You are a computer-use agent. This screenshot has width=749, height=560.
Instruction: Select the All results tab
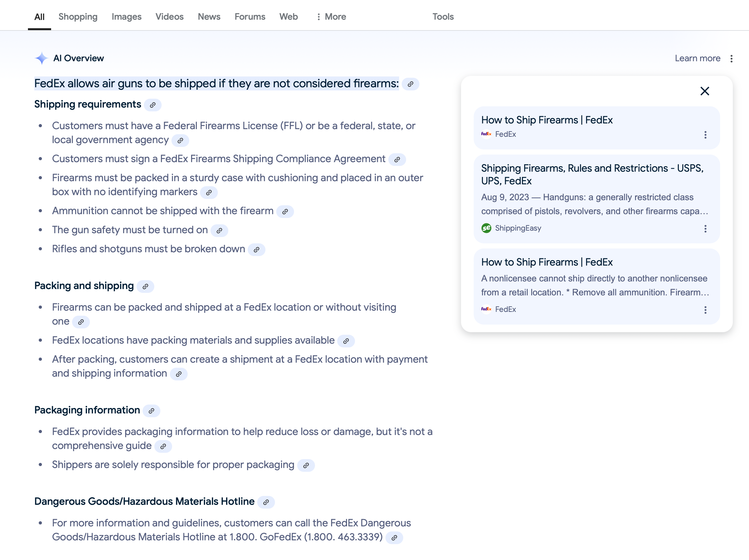click(39, 16)
